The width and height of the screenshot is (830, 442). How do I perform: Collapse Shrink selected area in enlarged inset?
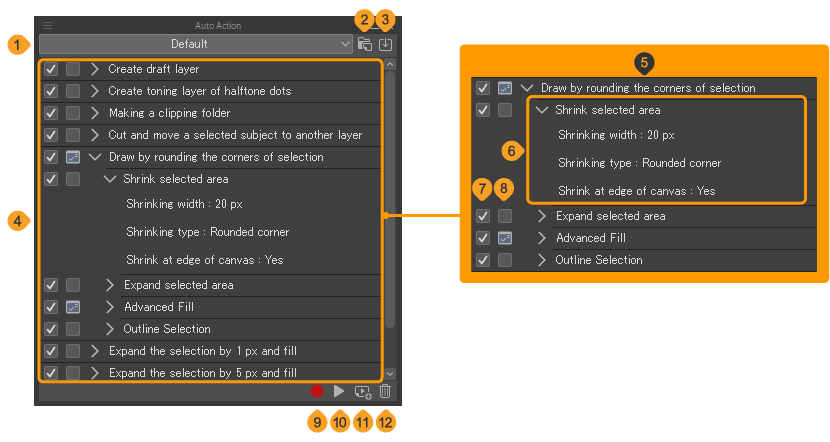point(542,110)
